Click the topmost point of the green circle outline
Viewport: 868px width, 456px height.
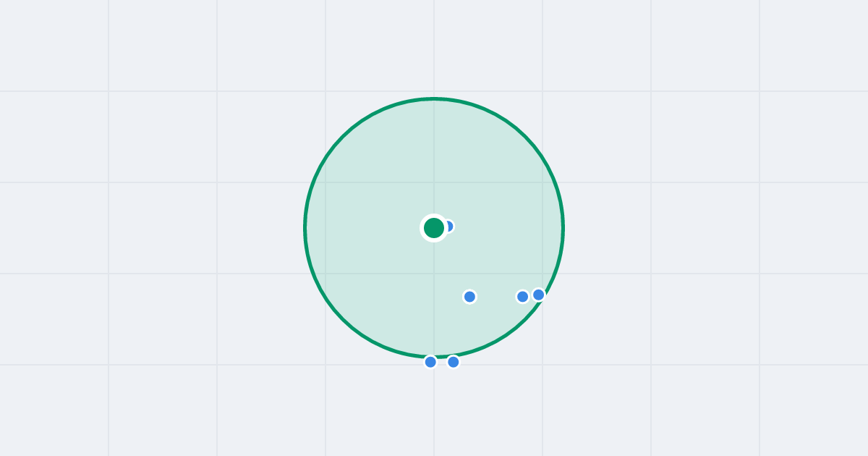[434, 98]
